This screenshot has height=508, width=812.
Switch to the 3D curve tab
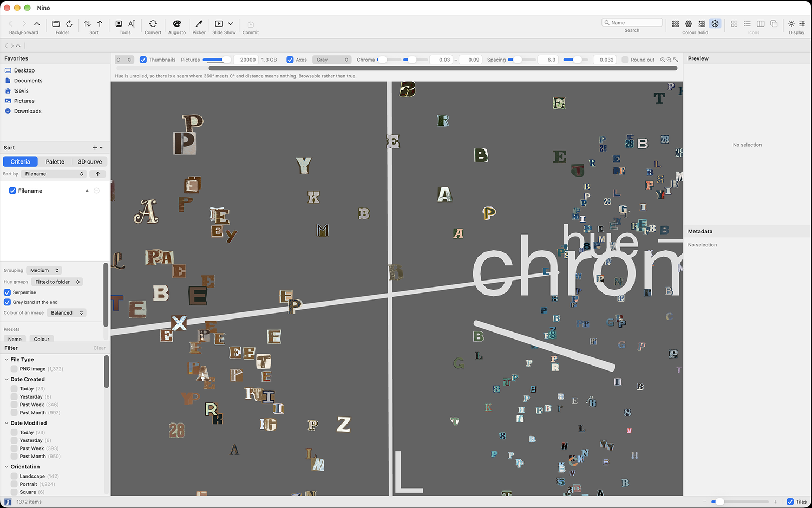point(90,161)
